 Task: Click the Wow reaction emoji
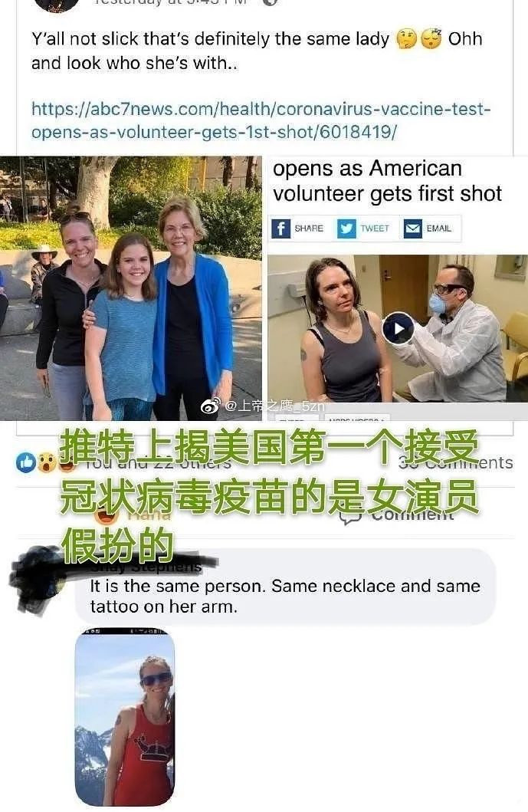pos(47,462)
